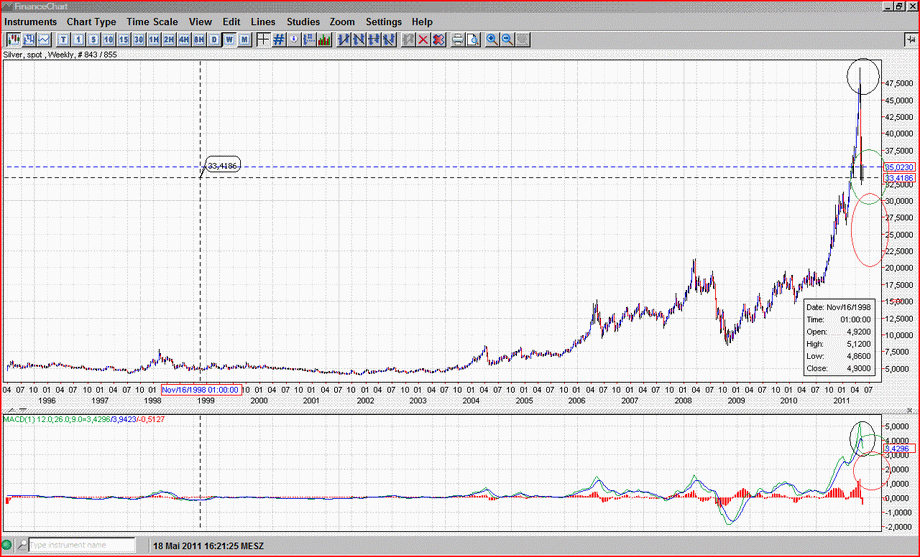Viewport: 920px width, 557px height.
Task: Switch to 1H time scale
Action: pyautogui.click(x=154, y=39)
